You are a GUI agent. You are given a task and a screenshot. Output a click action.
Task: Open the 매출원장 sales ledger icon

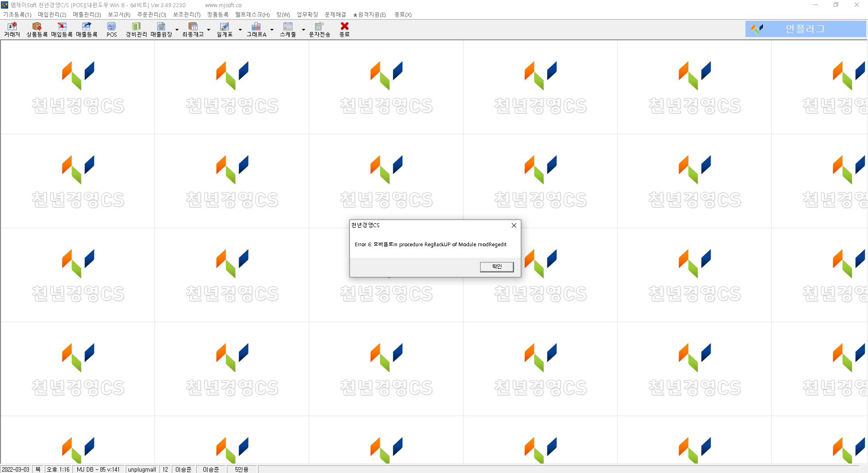161,30
